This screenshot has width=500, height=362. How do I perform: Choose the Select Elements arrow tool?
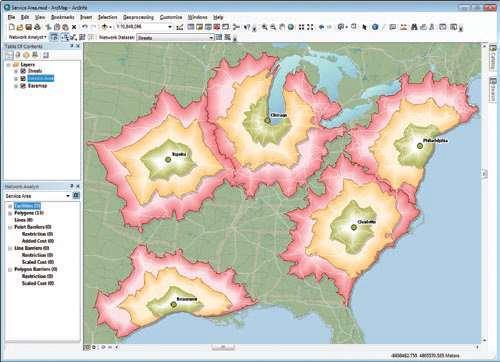[x=364, y=27]
